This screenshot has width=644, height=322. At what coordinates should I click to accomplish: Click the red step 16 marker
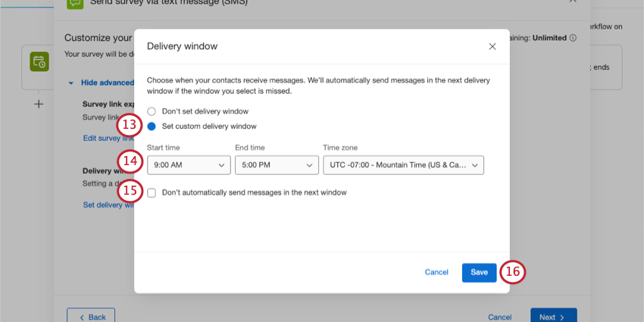[514, 272]
